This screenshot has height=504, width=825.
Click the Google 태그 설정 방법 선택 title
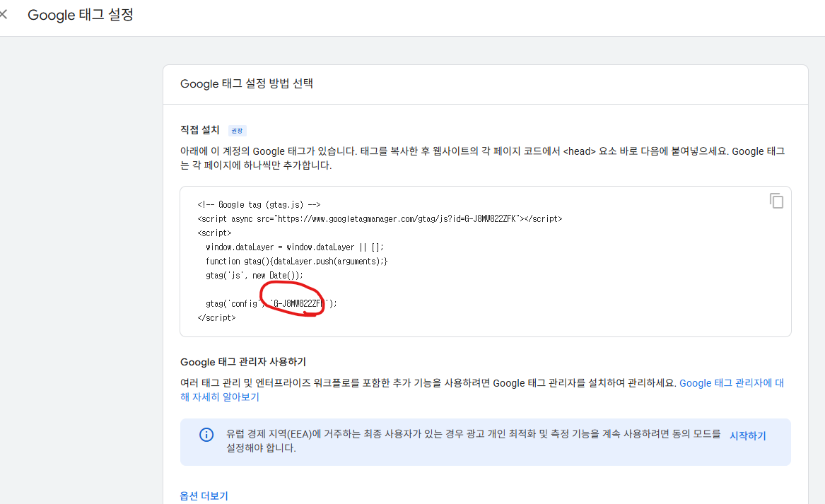(x=246, y=83)
